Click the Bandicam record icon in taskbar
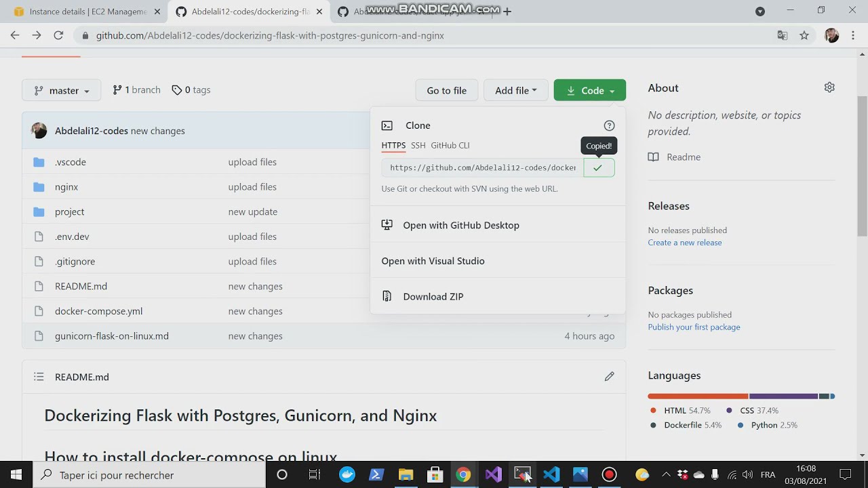 point(609,474)
